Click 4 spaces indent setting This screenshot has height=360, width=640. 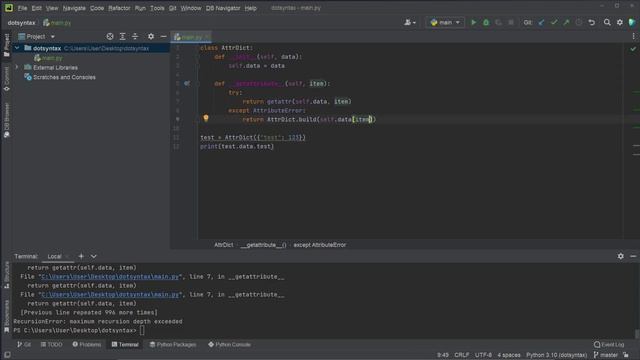pos(509,355)
